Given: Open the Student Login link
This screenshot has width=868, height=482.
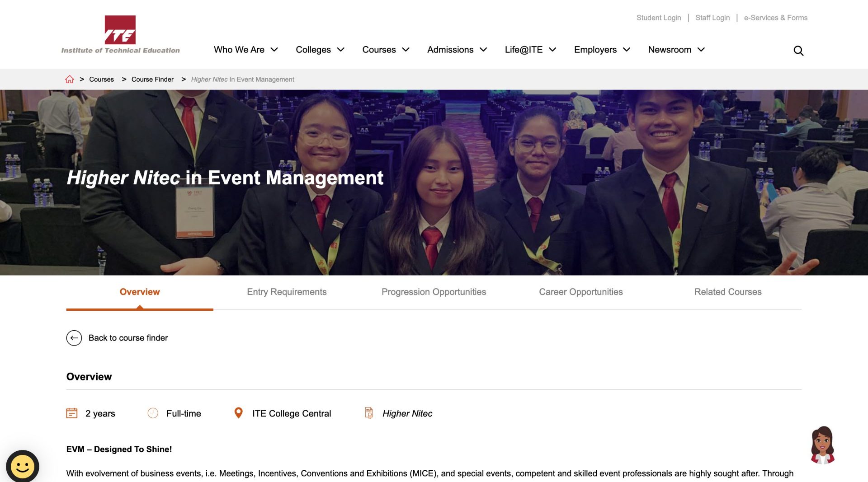Looking at the screenshot, I should click(658, 18).
